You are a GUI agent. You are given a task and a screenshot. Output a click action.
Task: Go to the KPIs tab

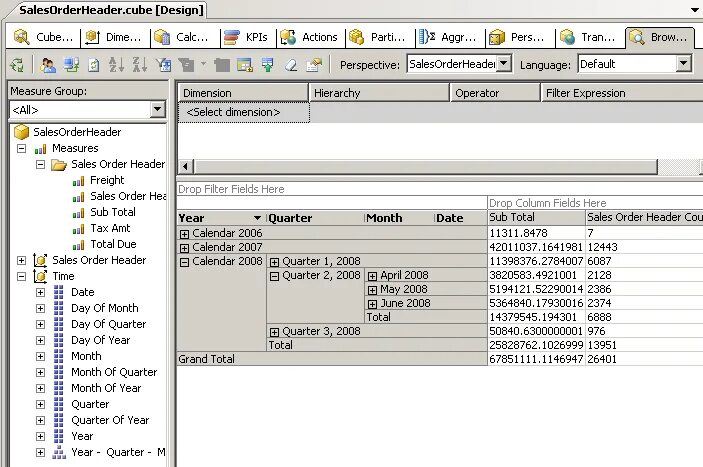pos(245,37)
